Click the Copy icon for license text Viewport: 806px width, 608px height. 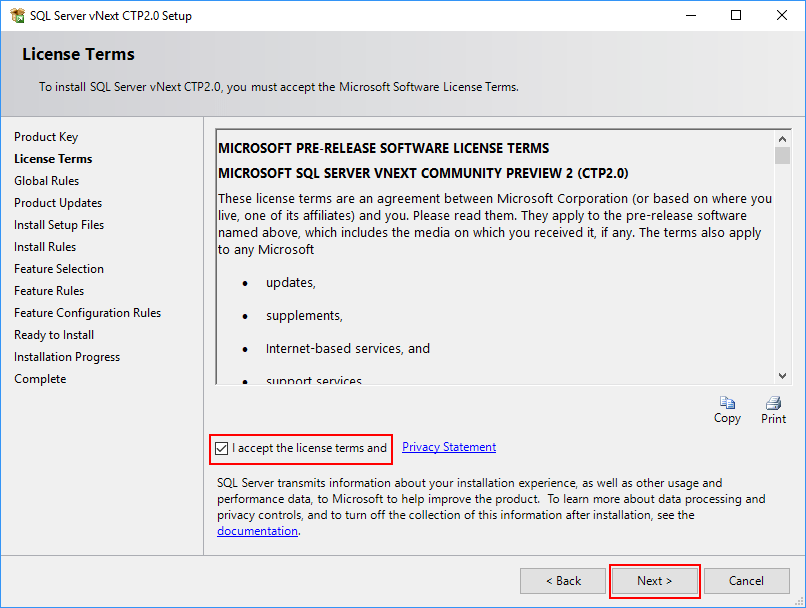(x=727, y=402)
